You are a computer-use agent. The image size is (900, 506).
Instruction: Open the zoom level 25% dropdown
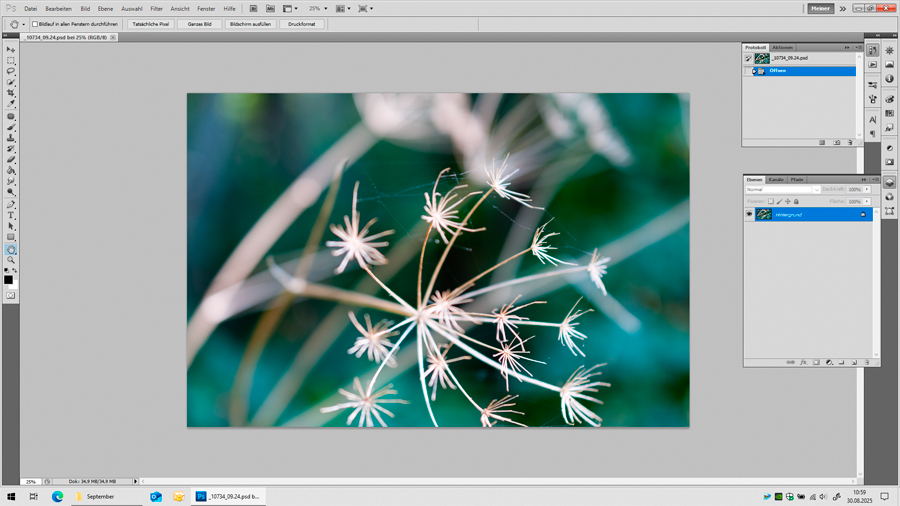pyautogui.click(x=325, y=8)
